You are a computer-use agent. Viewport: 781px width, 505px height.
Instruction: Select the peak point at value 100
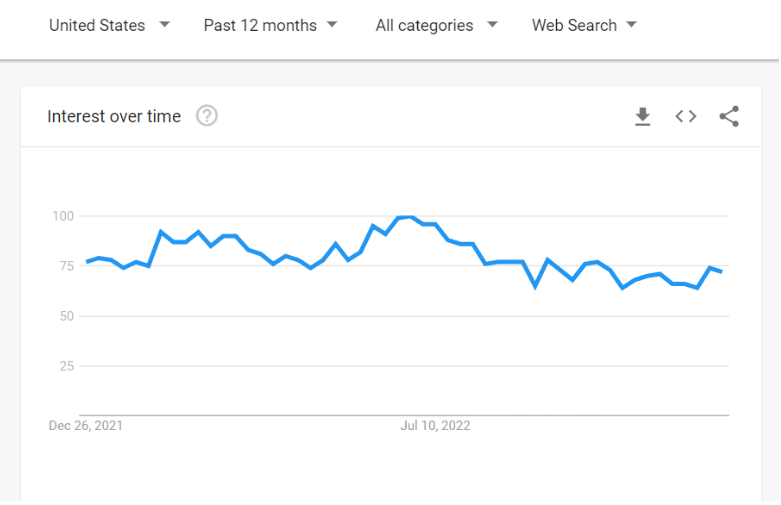pos(410,217)
